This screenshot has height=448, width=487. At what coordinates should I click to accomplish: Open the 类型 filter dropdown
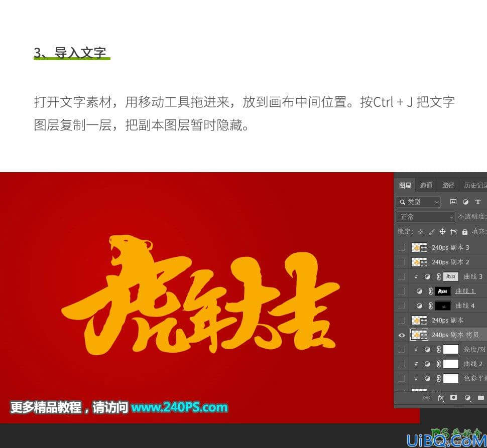418,202
